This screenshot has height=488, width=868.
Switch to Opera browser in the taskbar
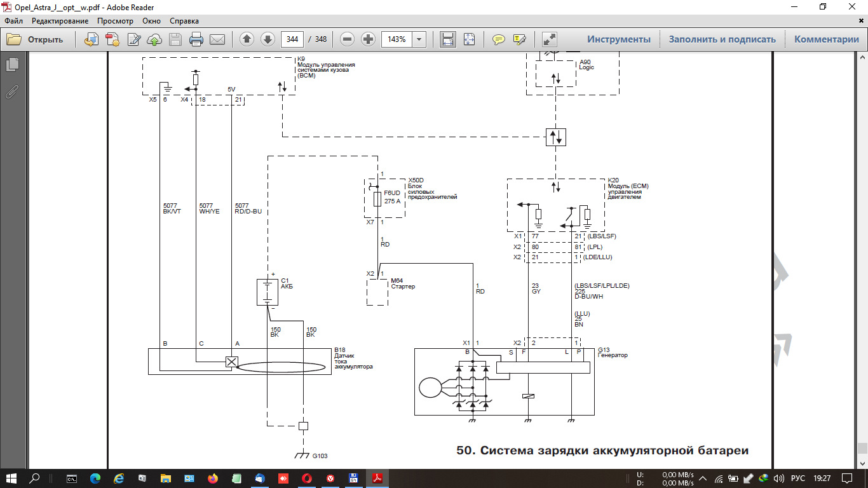(307, 478)
